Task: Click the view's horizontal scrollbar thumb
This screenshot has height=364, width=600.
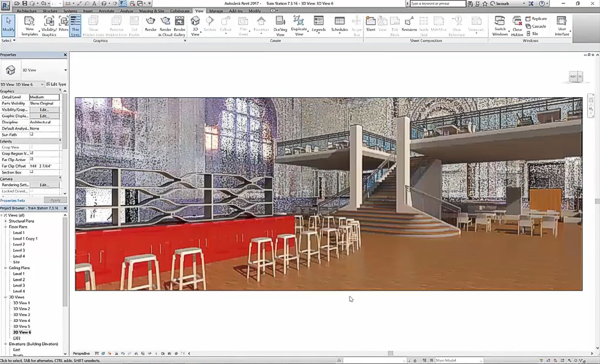Action: [x=390, y=353]
